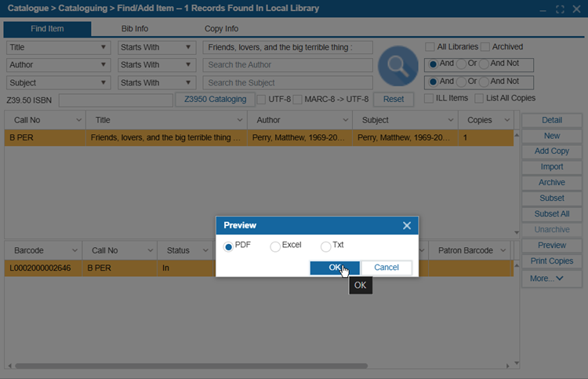The image size is (588, 379).
Task: Open the Title search field dropdown
Action: pos(59,47)
